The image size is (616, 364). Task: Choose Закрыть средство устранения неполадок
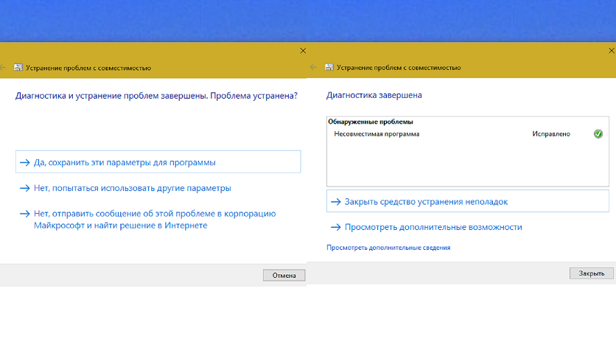pos(467,201)
